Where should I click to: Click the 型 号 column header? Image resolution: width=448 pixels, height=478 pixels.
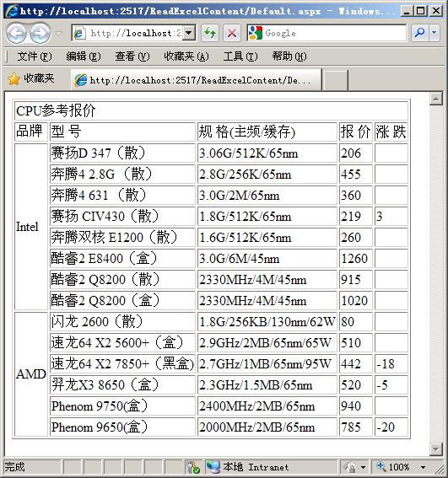pos(122,132)
